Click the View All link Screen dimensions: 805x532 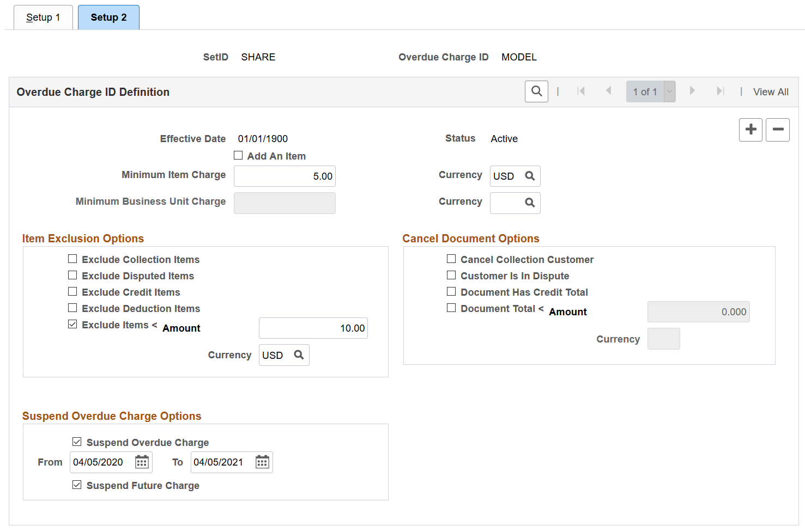pos(771,92)
